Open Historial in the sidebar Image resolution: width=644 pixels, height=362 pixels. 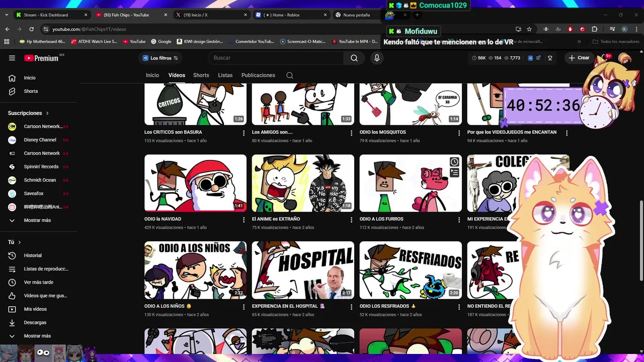[39, 255]
